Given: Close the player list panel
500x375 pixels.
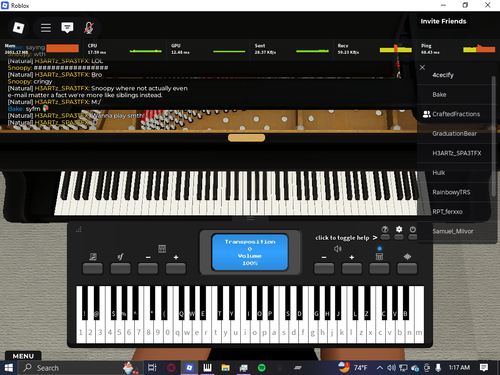Looking at the screenshot, I should click(x=422, y=67).
